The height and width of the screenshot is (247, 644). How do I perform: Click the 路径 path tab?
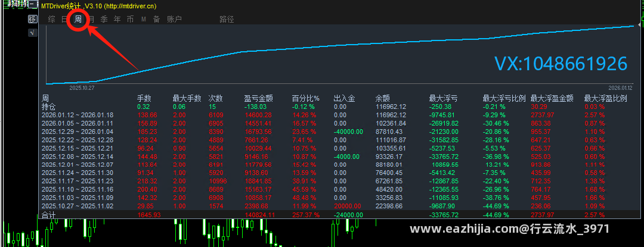227,19
